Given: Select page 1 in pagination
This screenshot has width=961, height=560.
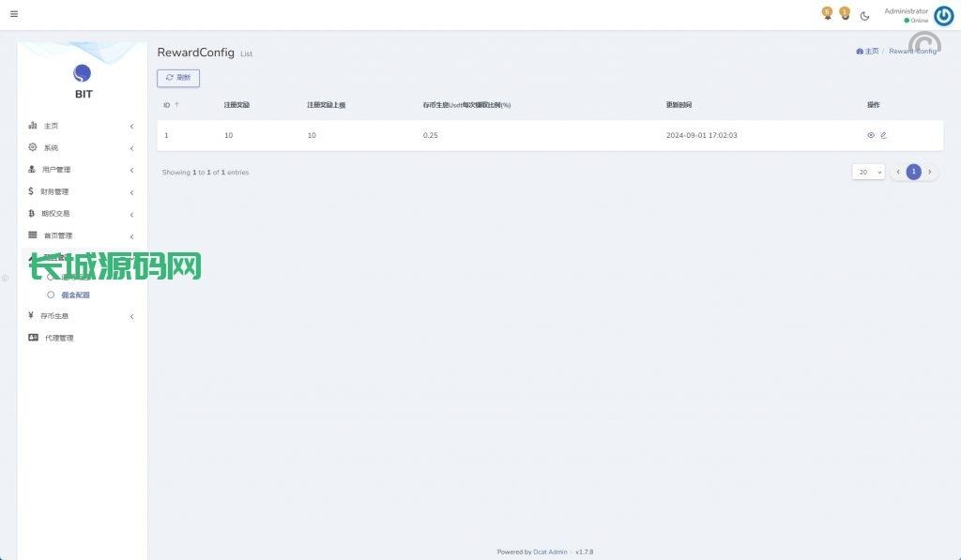Looking at the screenshot, I should tap(914, 173).
